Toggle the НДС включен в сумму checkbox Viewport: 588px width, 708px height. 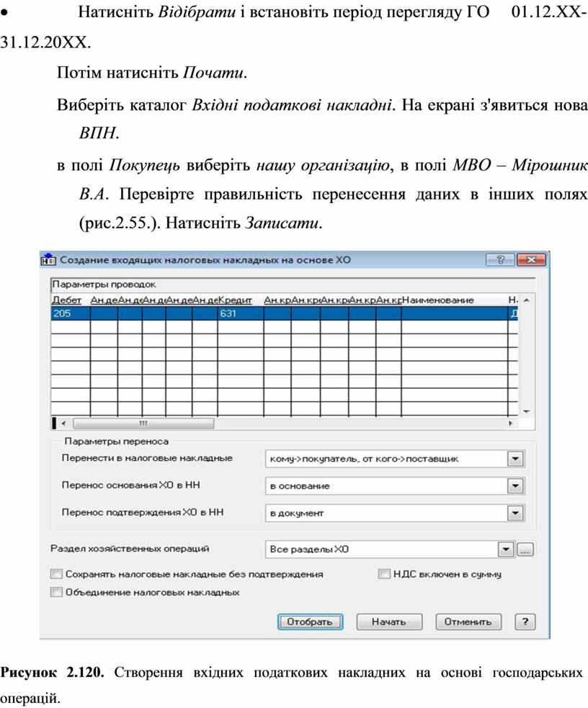point(384,574)
